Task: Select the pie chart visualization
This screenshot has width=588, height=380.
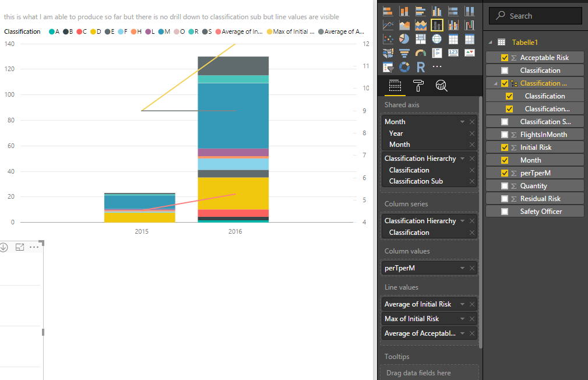Action: click(404, 39)
